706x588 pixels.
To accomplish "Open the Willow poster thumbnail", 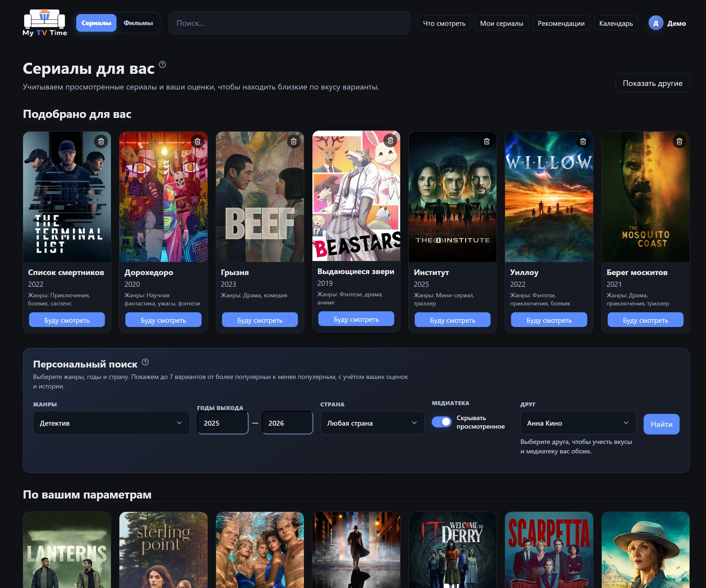I will point(549,197).
